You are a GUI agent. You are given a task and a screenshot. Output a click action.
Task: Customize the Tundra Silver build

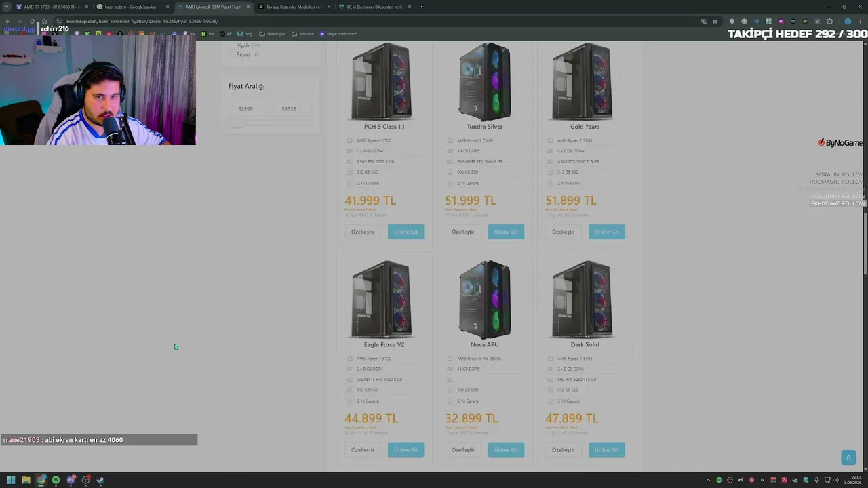click(x=463, y=232)
